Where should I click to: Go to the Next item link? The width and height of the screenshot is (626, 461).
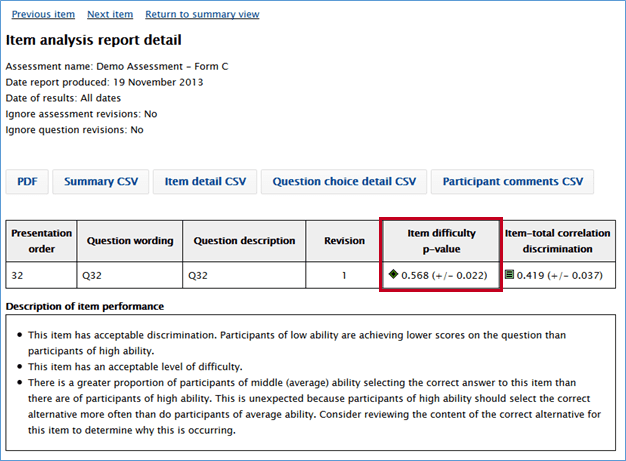[110, 14]
